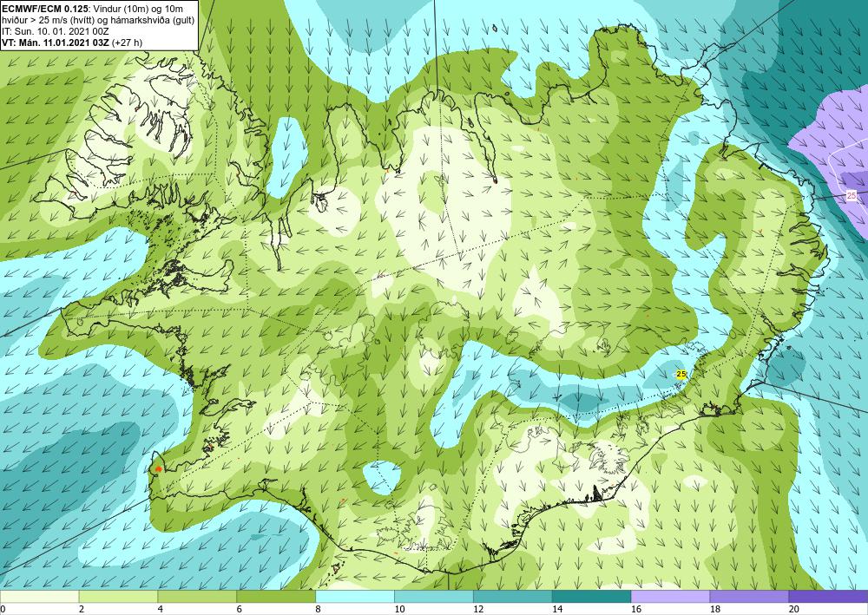Pick the purple 18–20 m/s legend swatch
The height and width of the screenshot is (615, 868).
pos(750,596)
